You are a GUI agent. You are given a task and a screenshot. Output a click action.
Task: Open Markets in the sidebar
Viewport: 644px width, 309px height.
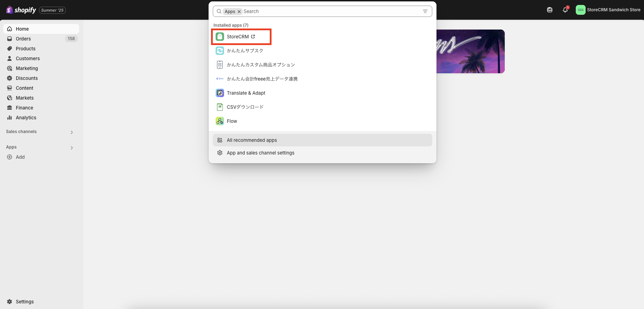[x=41, y=98]
